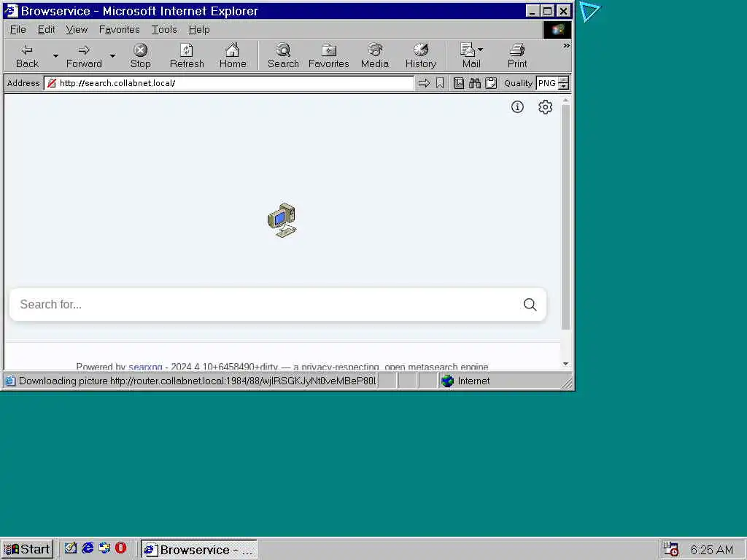The width and height of the screenshot is (747, 560).
Task: Open the Favorites menu
Action: point(119,29)
